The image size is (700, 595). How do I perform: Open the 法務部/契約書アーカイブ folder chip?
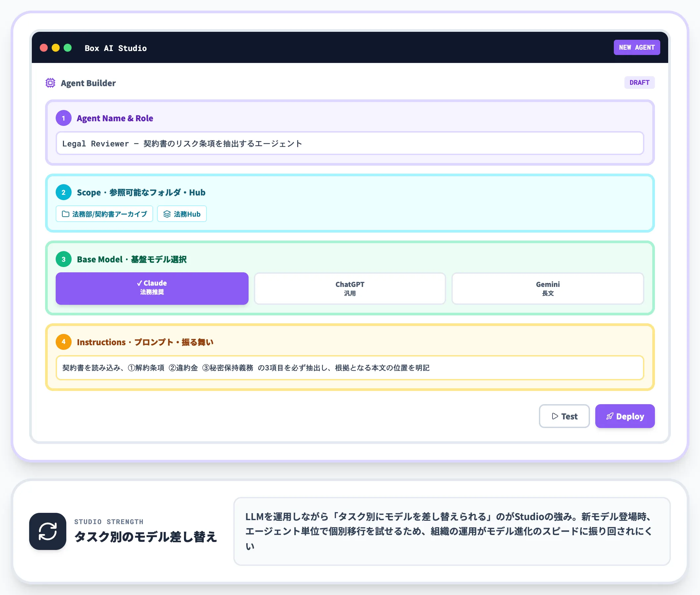pyautogui.click(x=104, y=214)
